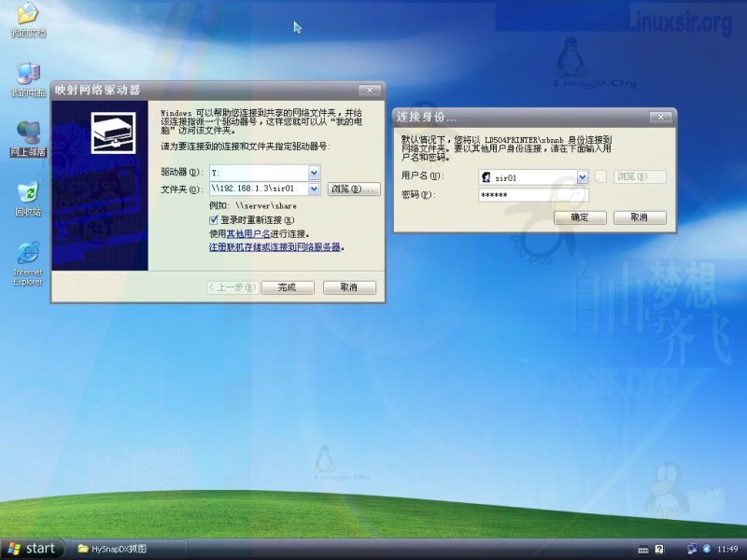This screenshot has width=747, height=560.
Task: Expand the 用户名 dropdown arrow
Action: (582, 177)
